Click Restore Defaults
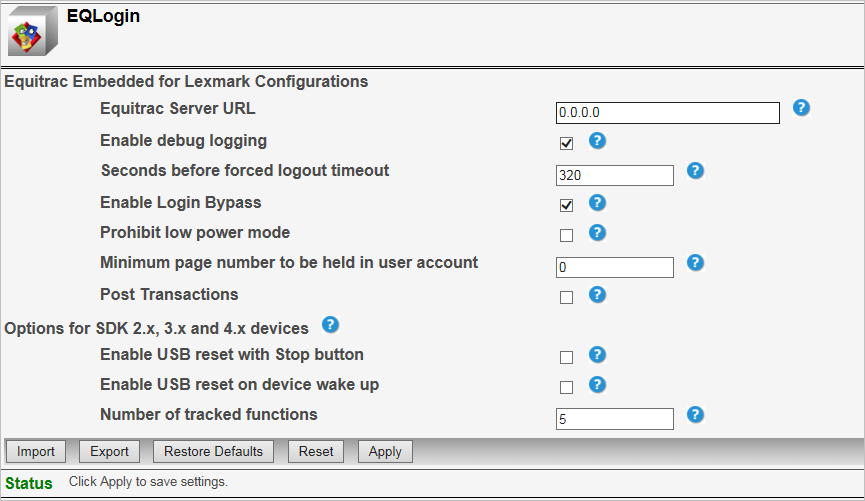 click(x=213, y=451)
